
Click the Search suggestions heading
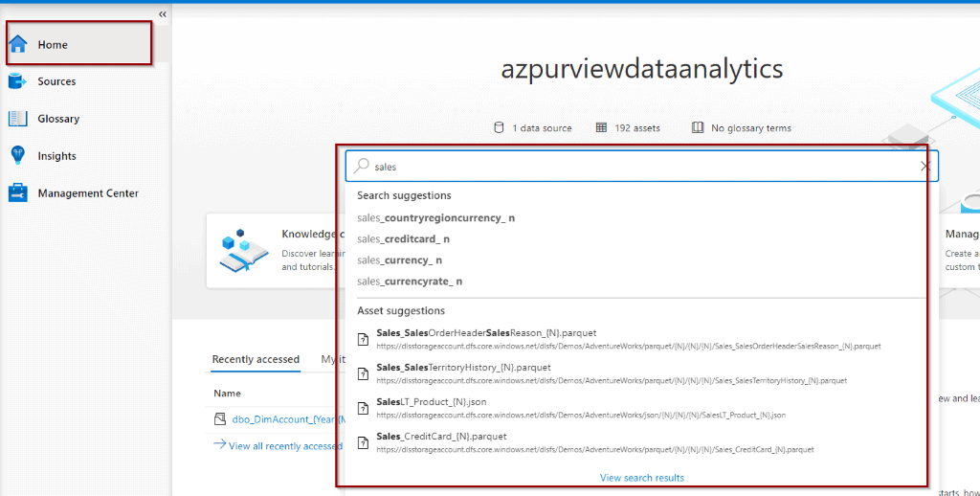pyautogui.click(x=404, y=195)
